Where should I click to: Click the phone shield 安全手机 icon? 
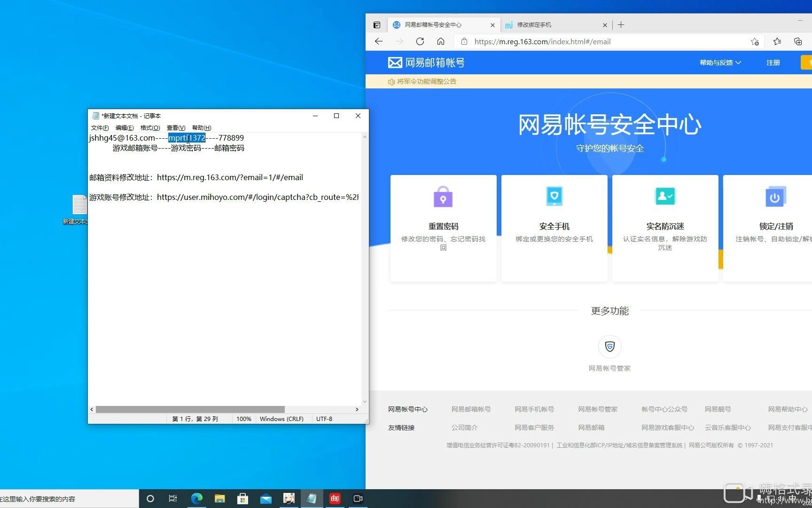(554, 196)
